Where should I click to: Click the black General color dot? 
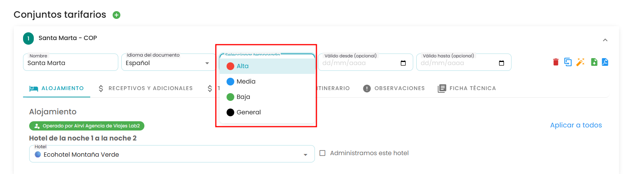click(230, 112)
